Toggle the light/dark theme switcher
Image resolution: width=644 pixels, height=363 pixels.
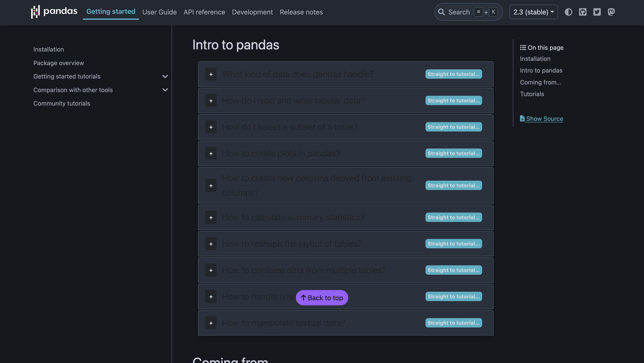click(568, 12)
